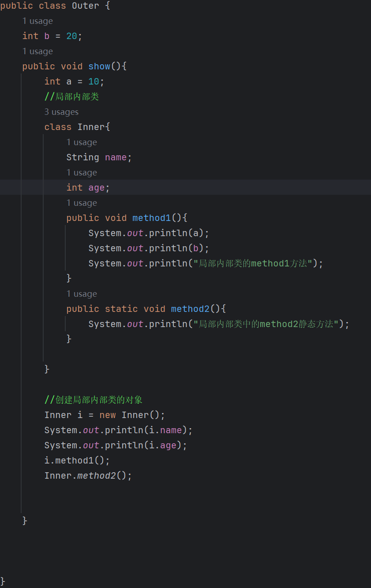Click the "new" keyword in Inner instantiation

pos(108,415)
